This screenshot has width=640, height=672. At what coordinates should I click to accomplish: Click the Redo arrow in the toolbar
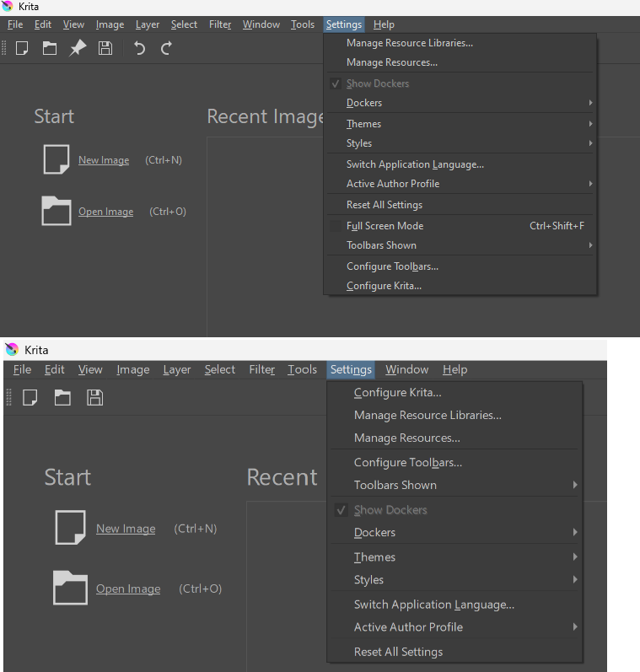(166, 48)
